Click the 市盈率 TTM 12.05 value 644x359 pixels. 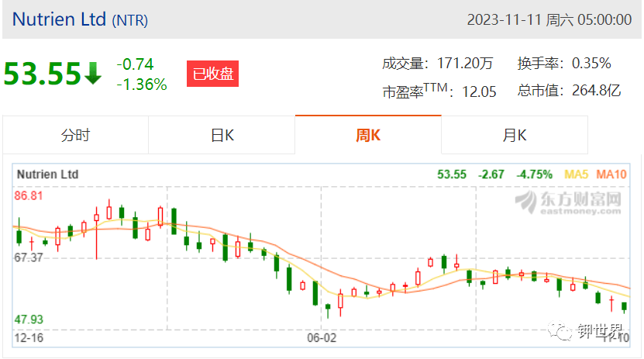click(479, 91)
